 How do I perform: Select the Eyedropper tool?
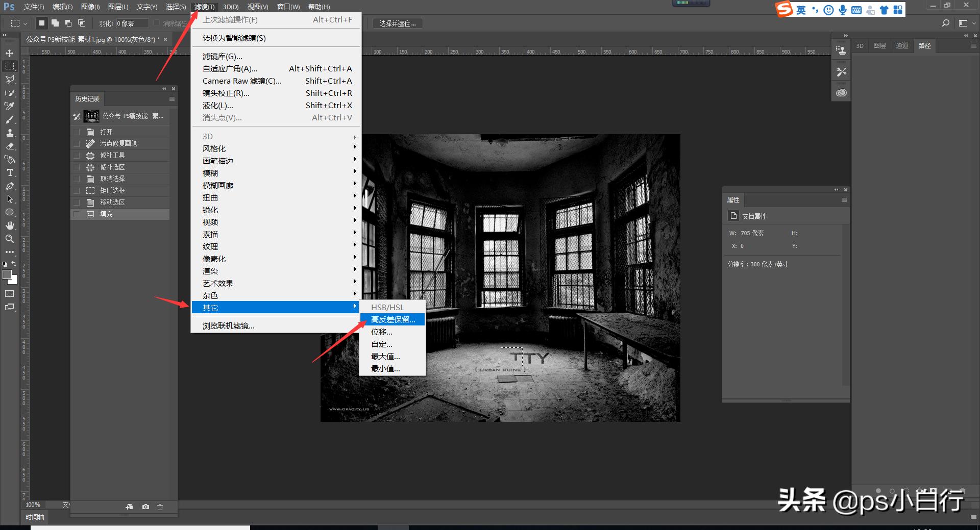coord(10,106)
